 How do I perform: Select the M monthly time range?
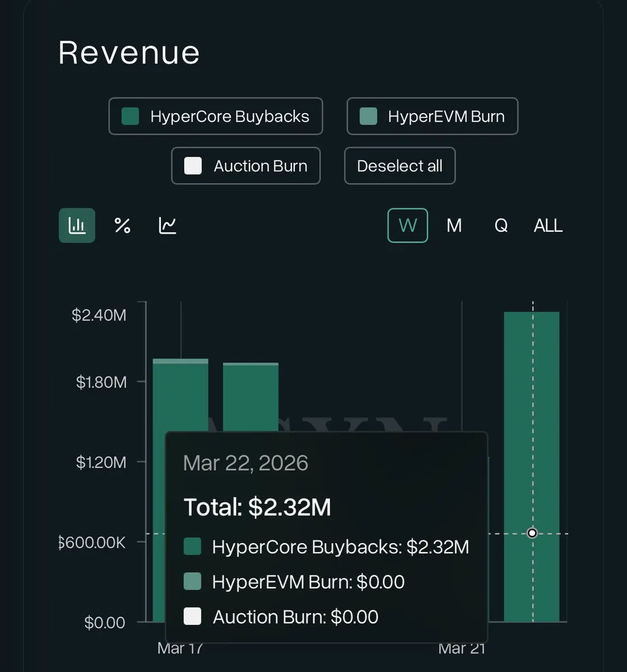coord(454,226)
